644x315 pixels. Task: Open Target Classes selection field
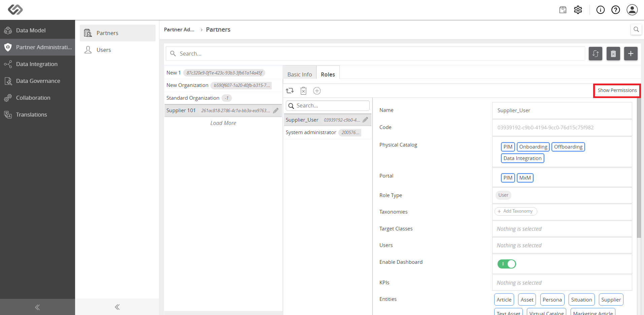coord(562,229)
